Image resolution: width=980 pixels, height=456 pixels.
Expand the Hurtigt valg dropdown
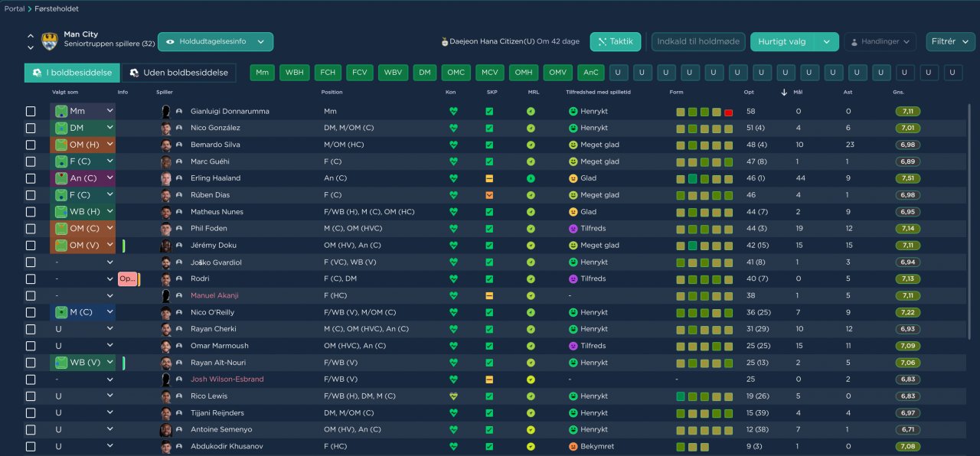click(x=794, y=42)
